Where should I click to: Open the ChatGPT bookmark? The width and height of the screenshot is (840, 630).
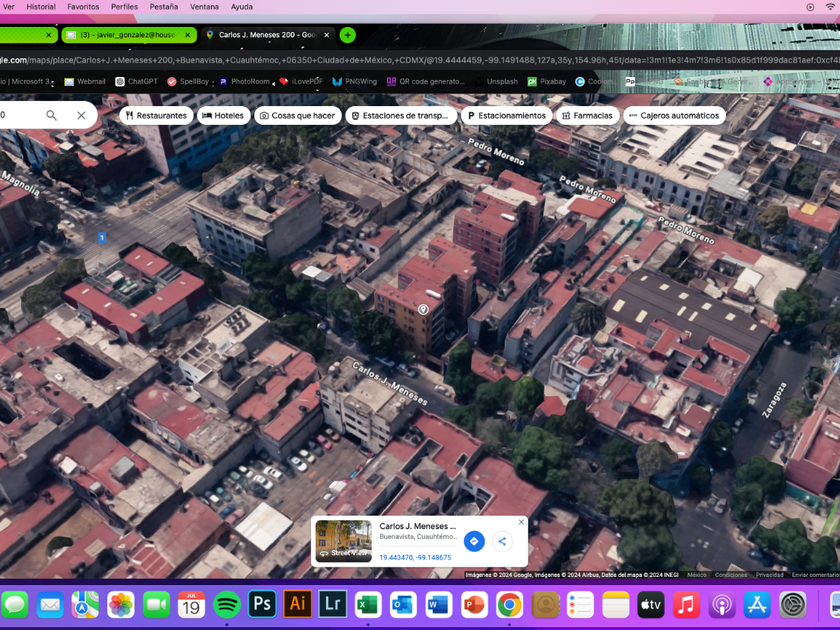(136, 82)
